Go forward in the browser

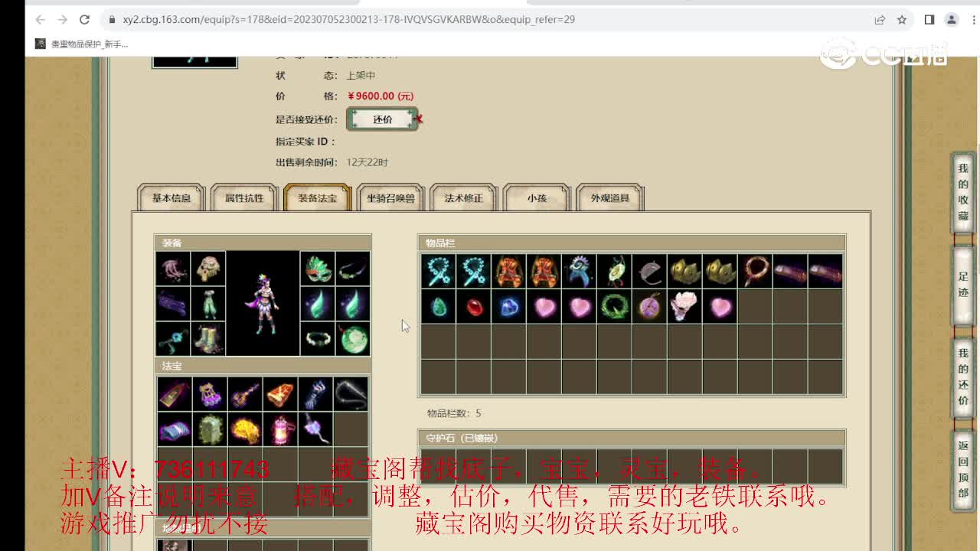coord(63,19)
